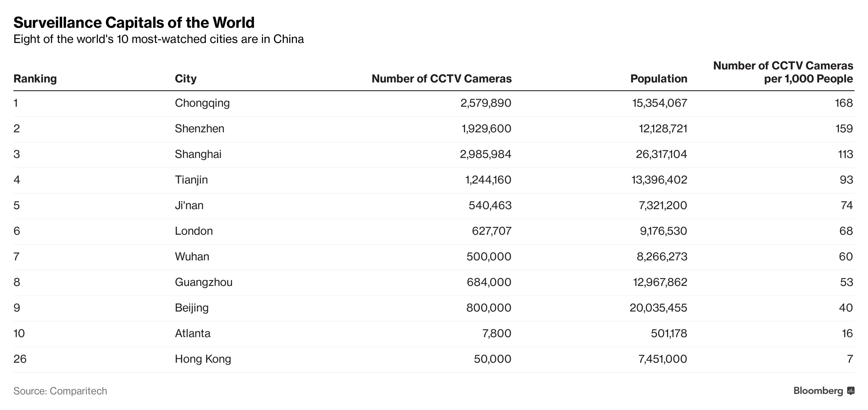
Task: Select the Shenzhen city cell
Action: tap(200, 128)
